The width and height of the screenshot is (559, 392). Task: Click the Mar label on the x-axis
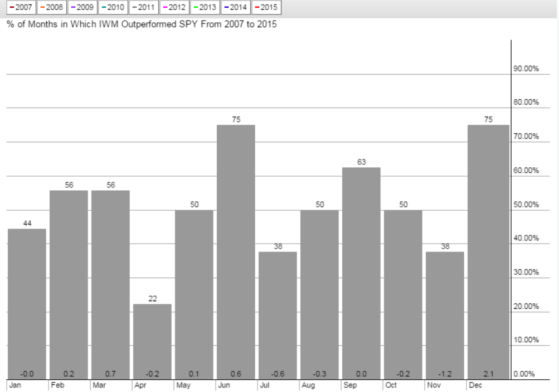(99, 385)
